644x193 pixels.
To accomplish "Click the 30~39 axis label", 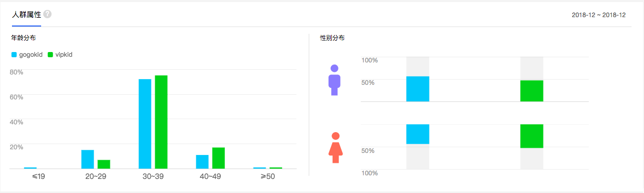I will coord(153,177).
